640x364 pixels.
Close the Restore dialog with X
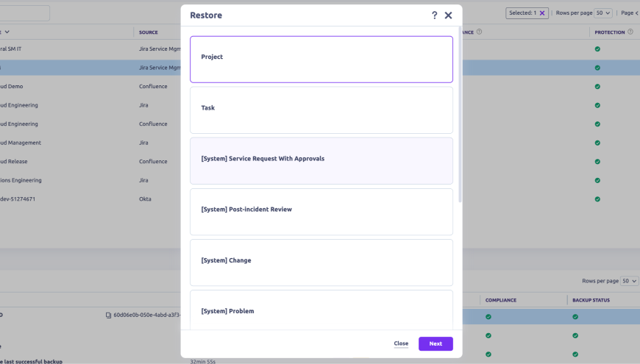tap(449, 15)
